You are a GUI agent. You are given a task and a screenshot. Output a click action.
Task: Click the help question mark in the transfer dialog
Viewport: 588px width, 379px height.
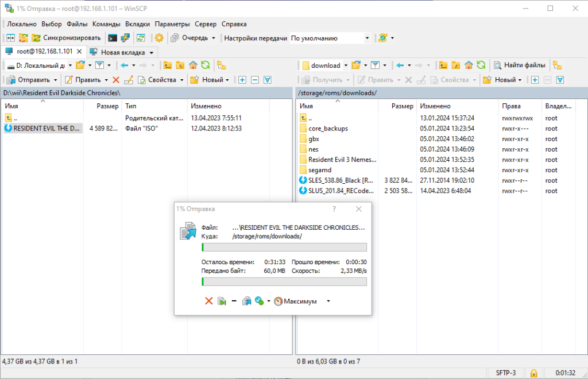click(334, 209)
